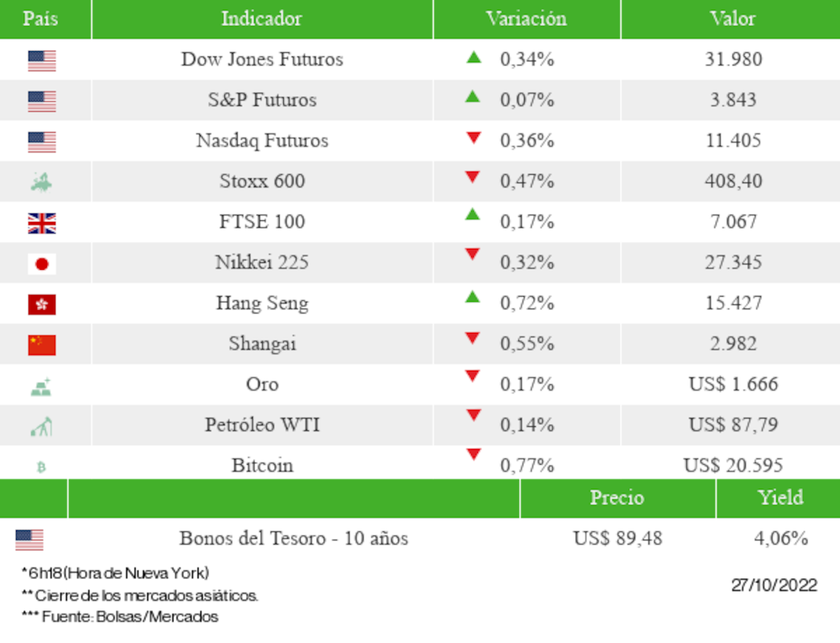Click the Hong Kong flag beside Hang Seng
Viewport: 840px width, 643px height.
tap(41, 304)
